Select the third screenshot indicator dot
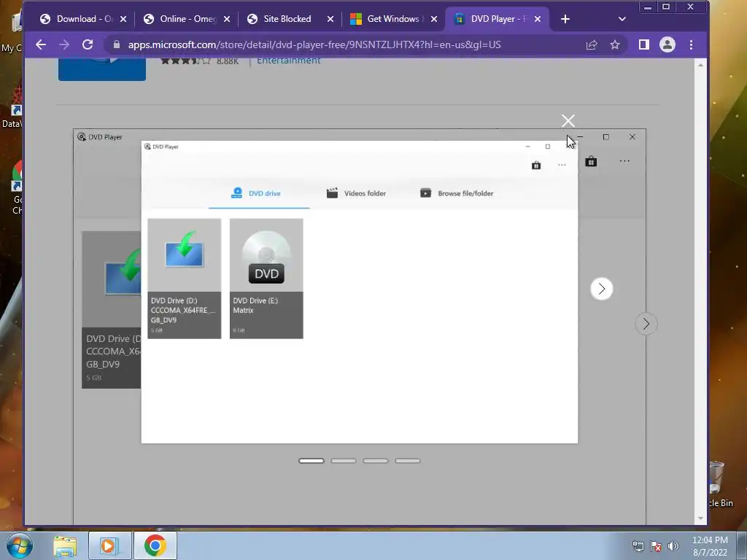Image resolution: width=747 pixels, height=560 pixels. (376, 461)
